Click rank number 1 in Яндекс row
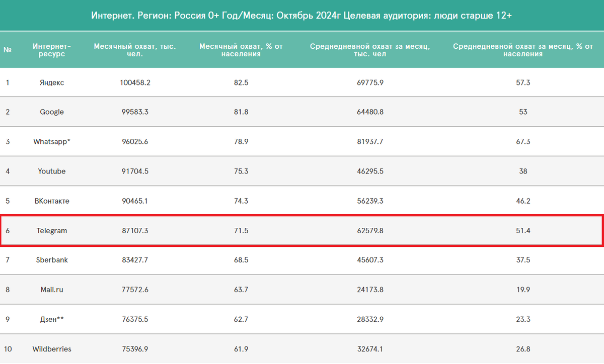Image resolution: width=604 pixels, height=364 pixels. click(x=8, y=82)
